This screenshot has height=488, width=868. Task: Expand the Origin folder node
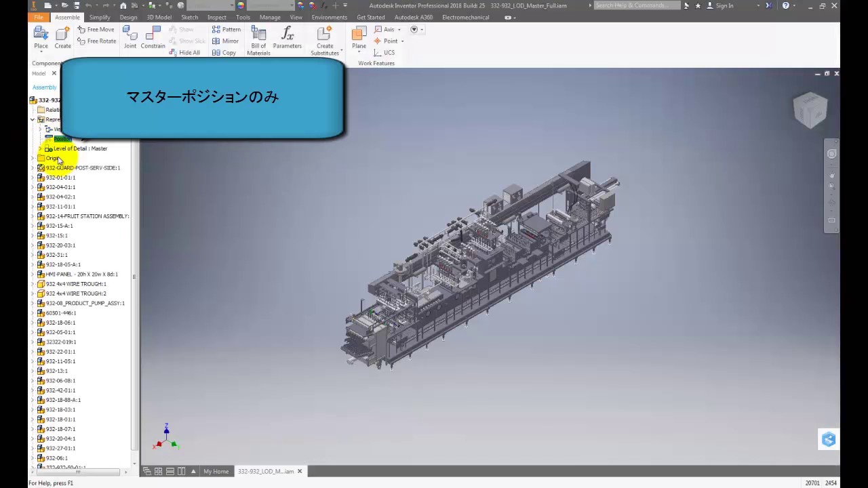pyautogui.click(x=33, y=158)
